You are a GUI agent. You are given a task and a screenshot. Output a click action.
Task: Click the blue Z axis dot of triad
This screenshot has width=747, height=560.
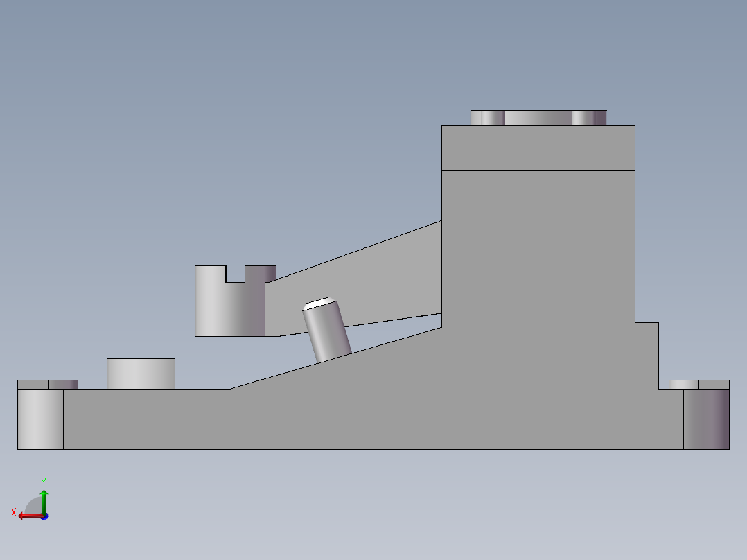pos(45,516)
